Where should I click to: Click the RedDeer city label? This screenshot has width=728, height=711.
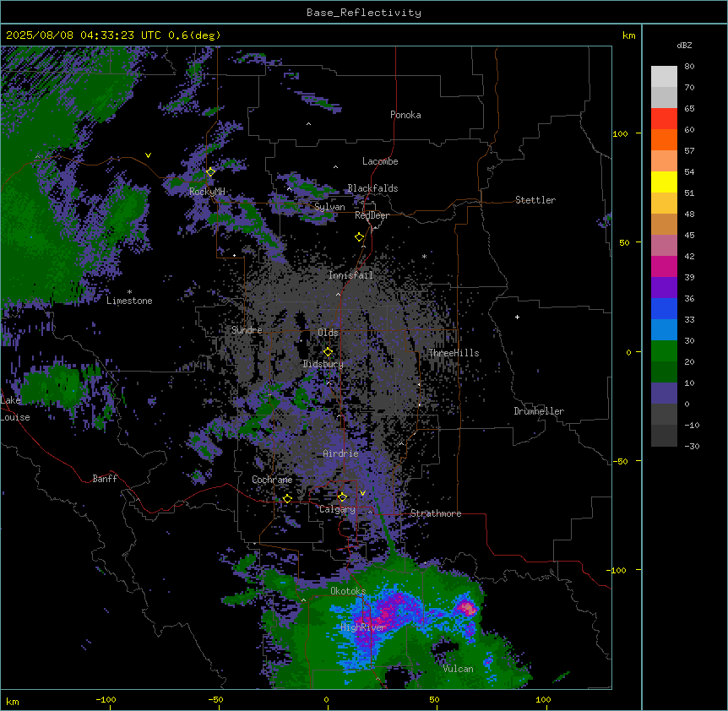(x=372, y=215)
